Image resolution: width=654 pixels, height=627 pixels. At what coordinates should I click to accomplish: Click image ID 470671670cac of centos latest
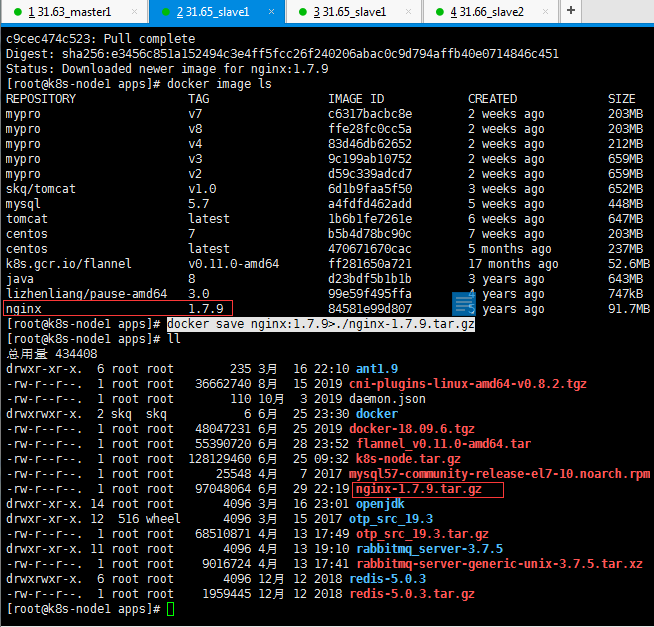(370, 249)
